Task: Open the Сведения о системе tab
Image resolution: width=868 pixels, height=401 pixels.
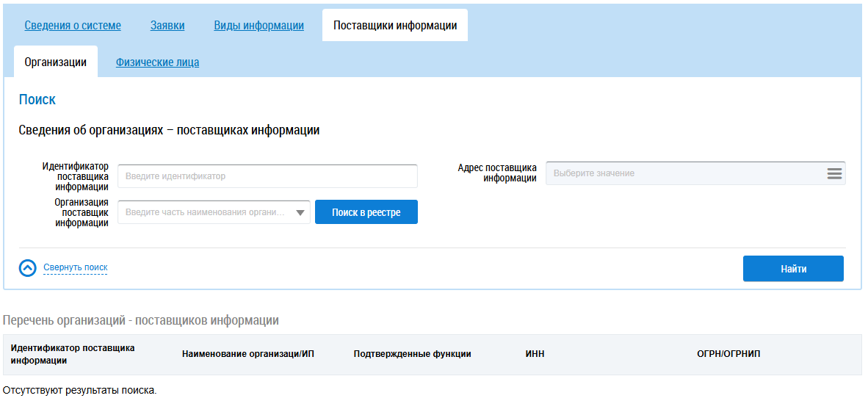Action: 73,26
